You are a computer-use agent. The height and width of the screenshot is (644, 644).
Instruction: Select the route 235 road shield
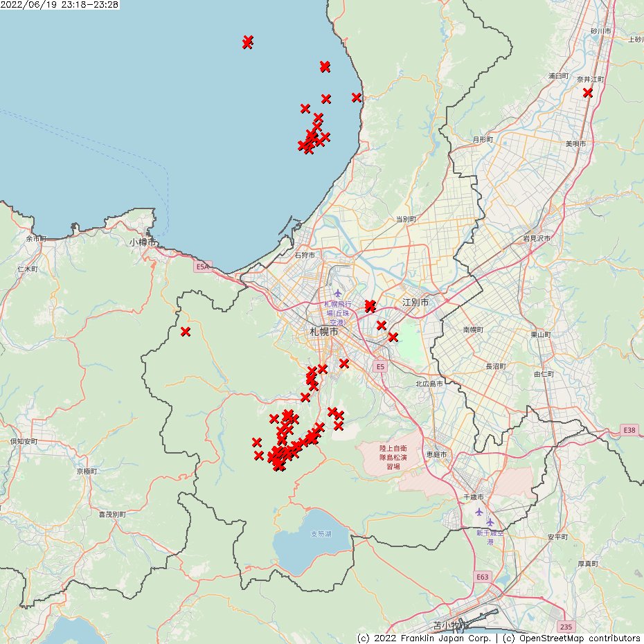(x=566, y=626)
